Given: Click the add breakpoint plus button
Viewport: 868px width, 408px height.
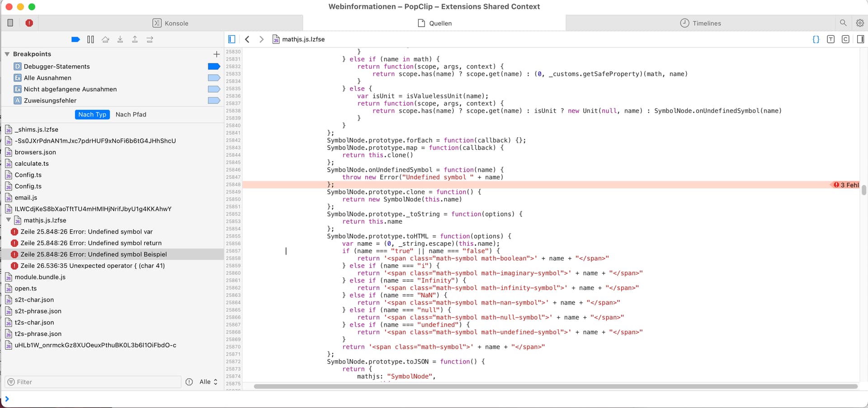Looking at the screenshot, I should [217, 54].
